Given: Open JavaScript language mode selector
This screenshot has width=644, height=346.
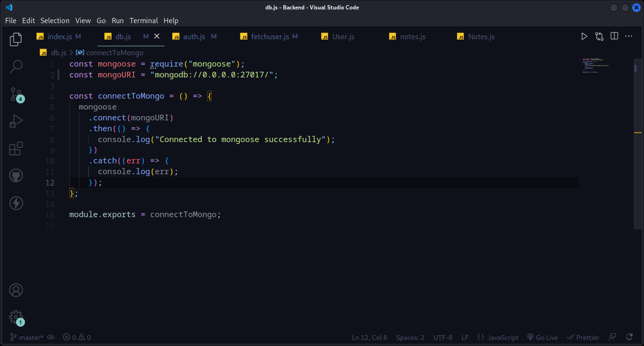Looking at the screenshot, I should coord(498,338).
